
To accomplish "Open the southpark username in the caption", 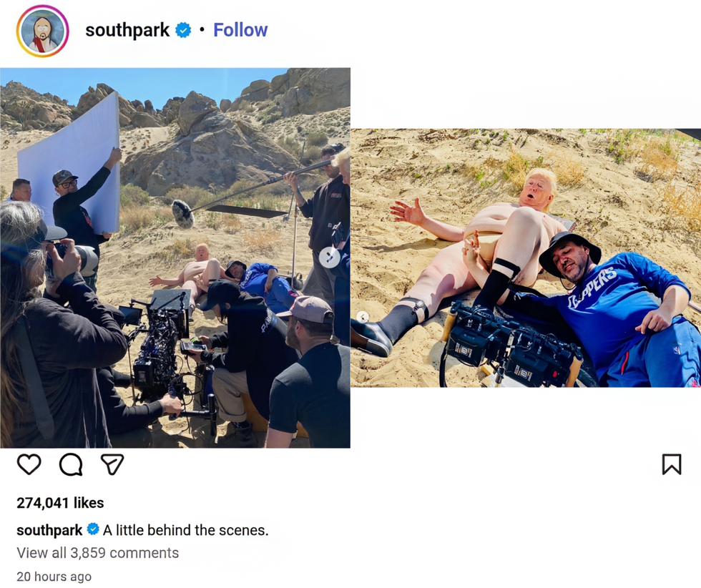I will 49,530.
